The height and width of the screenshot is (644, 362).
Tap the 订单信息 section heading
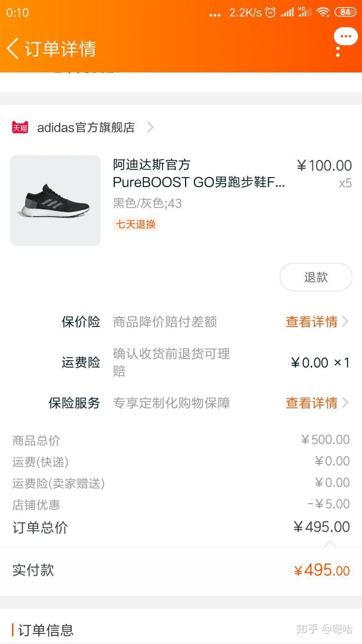point(46,630)
